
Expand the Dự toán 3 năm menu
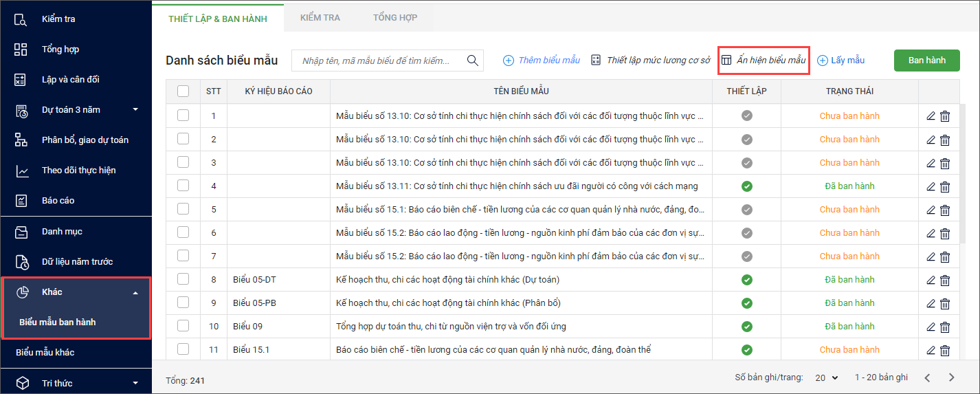click(x=135, y=109)
